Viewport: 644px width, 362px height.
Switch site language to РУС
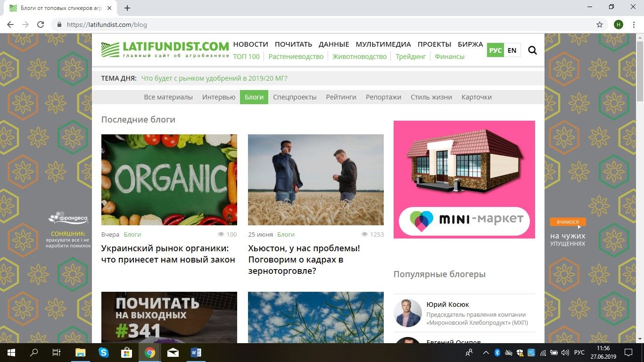pos(495,50)
